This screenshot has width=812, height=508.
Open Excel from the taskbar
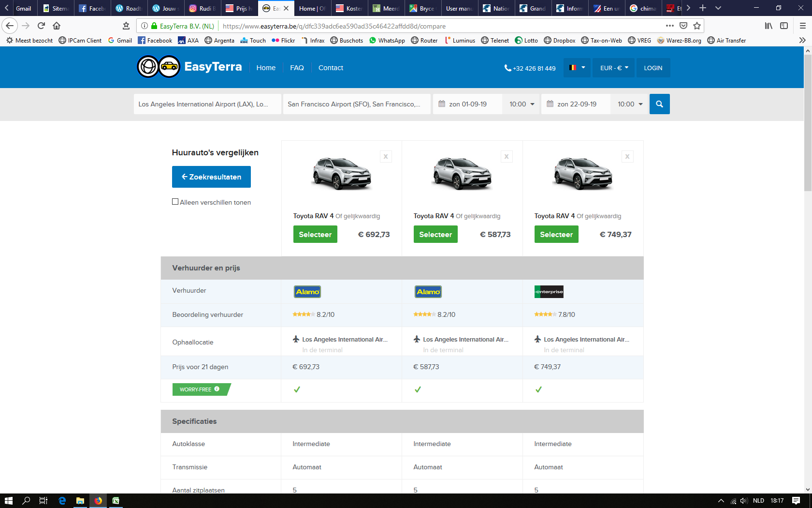(x=116, y=501)
